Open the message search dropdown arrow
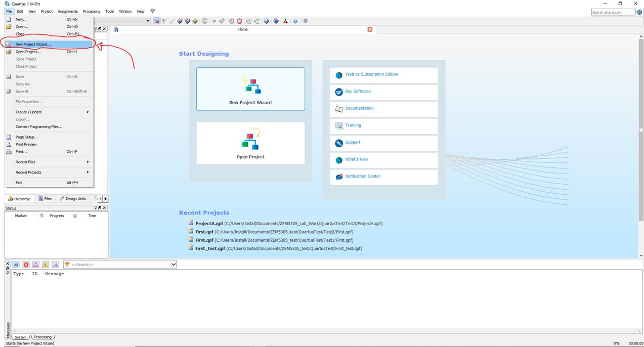 tap(174, 265)
